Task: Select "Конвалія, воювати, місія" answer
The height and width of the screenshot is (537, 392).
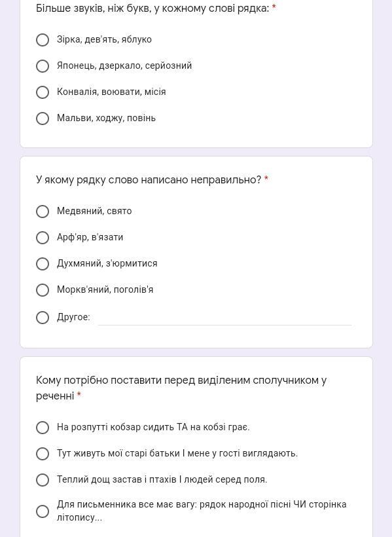Action: [x=43, y=92]
